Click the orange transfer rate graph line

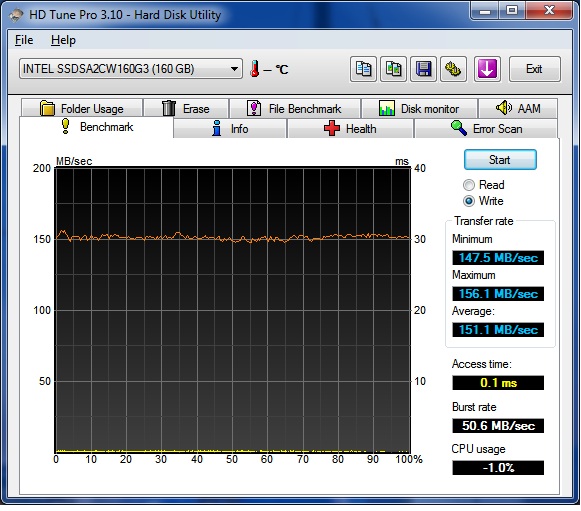point(233,237)
